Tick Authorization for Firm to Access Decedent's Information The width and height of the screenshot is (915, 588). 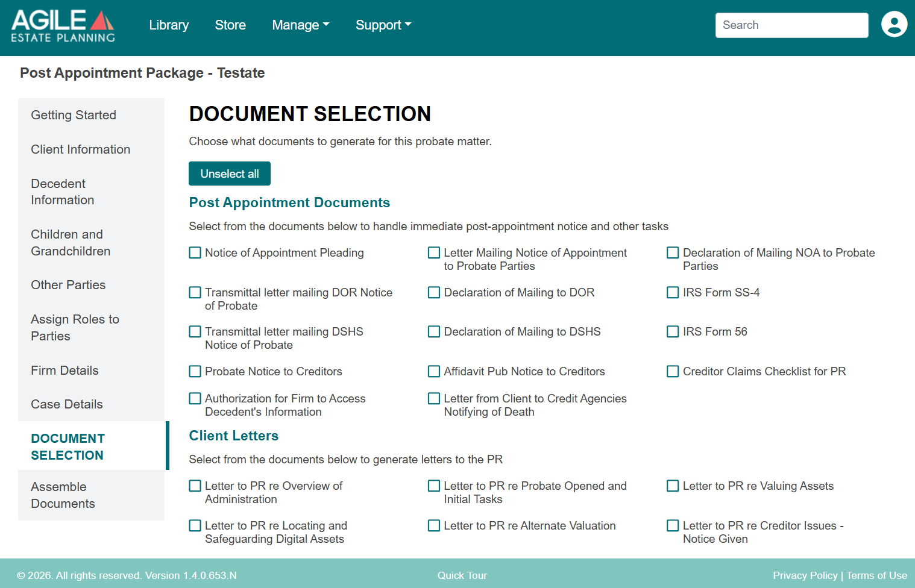(x=195, y=399)
